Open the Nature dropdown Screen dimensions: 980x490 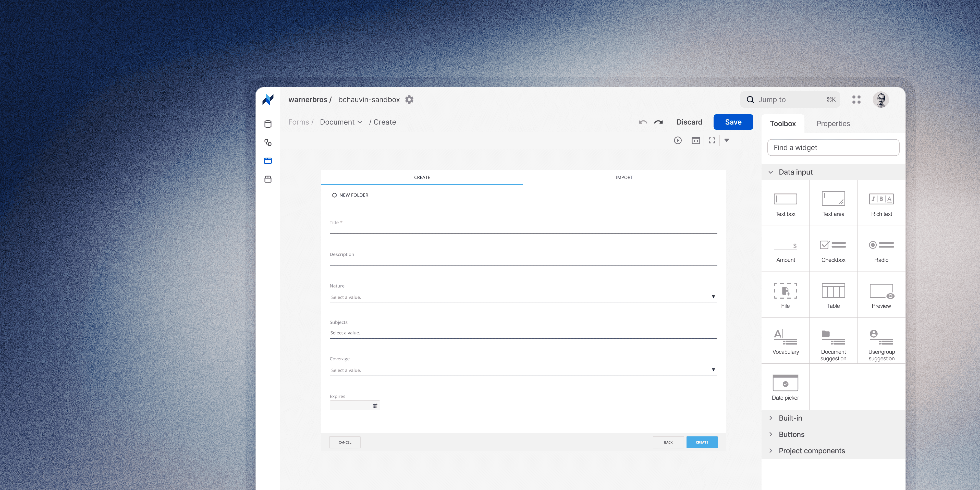523,297
